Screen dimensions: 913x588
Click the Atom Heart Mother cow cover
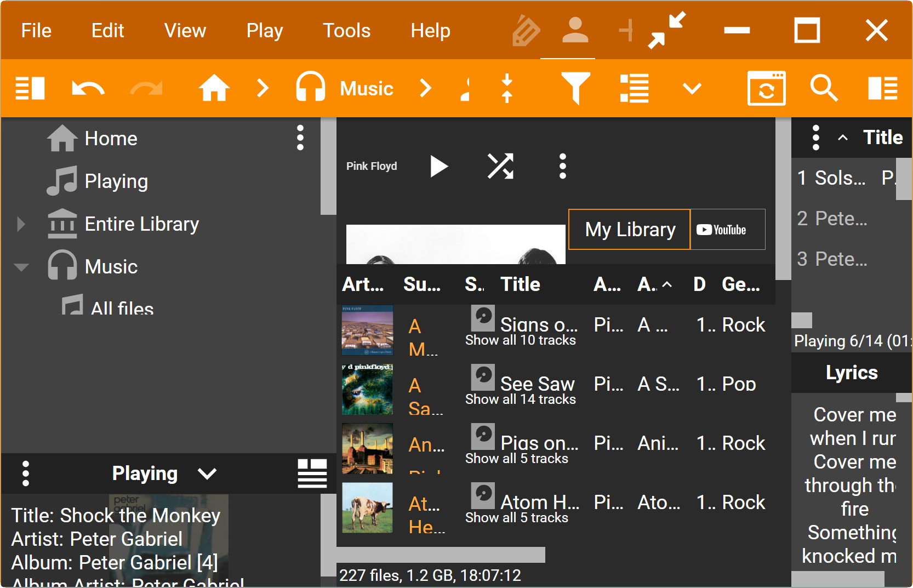pyautogui.click(x=367, y=507)
